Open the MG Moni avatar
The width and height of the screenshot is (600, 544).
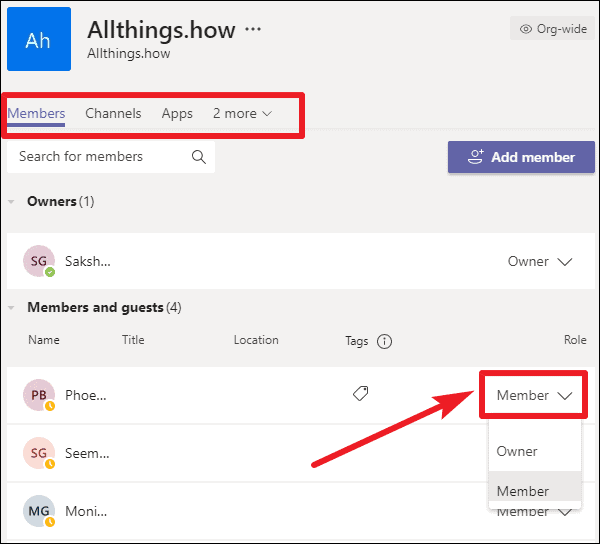click(39, 511)
